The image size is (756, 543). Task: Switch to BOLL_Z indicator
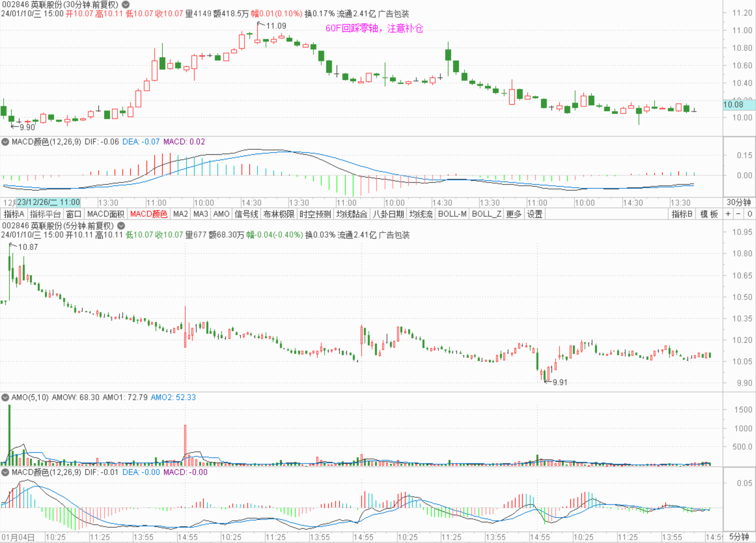coord(486,214)
